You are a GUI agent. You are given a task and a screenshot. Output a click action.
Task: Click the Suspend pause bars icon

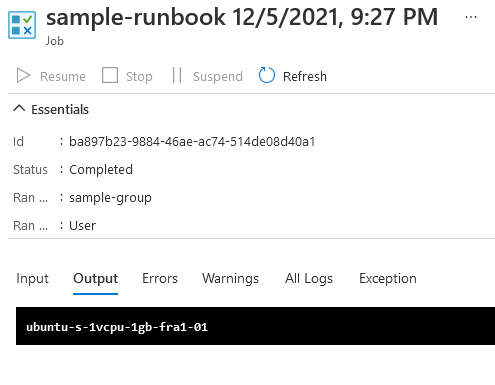pos(177,75)
